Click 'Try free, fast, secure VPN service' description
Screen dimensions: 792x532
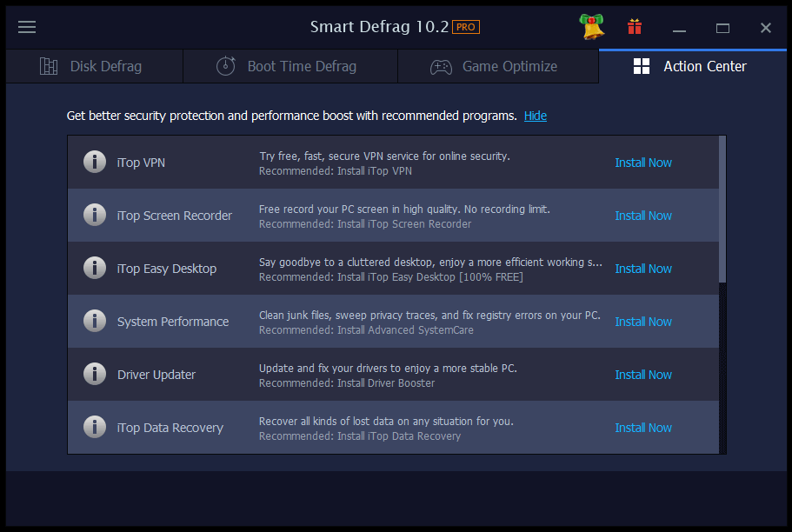point(384,156)
